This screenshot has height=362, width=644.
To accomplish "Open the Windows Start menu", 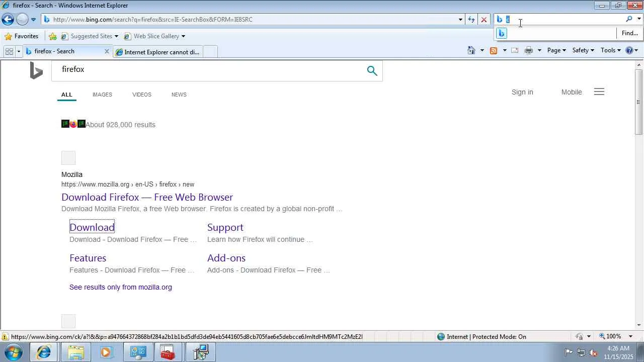I will [x=13, y=352].
